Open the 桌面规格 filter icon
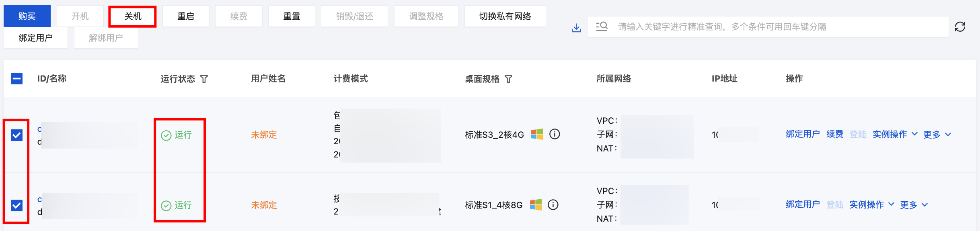 click(x=509, y=79)
